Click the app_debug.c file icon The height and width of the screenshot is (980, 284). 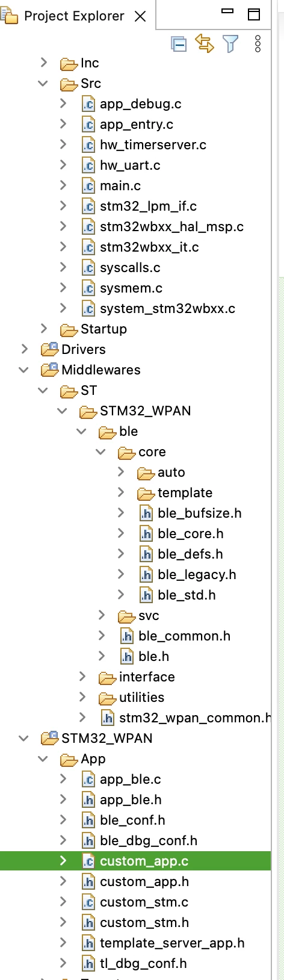[x=88, y=104]
